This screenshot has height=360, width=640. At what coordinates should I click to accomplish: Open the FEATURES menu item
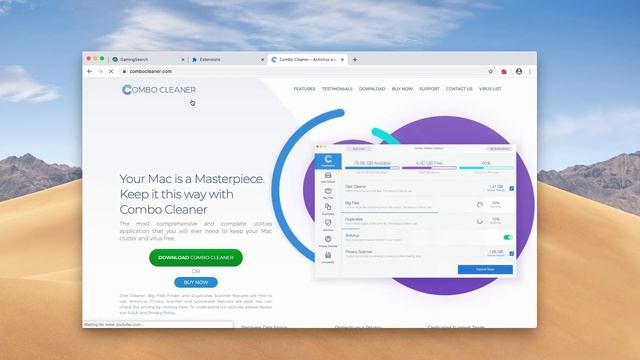[x=304, y=89]
